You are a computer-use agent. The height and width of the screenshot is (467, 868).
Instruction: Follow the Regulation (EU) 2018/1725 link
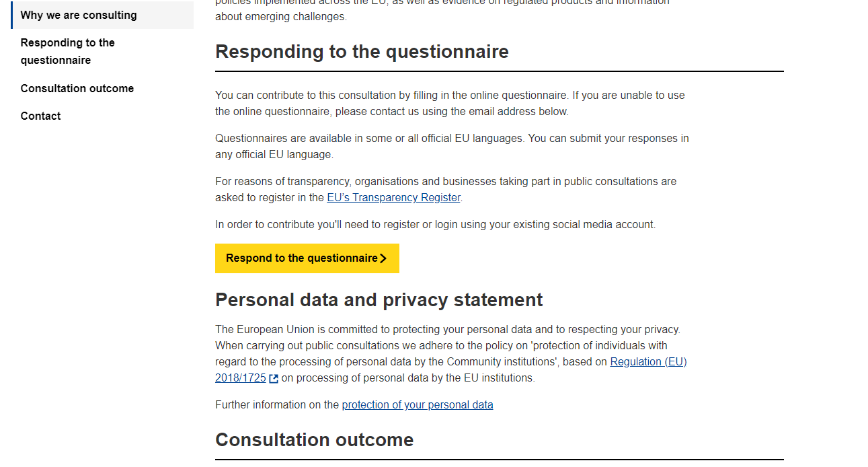click(x=450, y=369)
